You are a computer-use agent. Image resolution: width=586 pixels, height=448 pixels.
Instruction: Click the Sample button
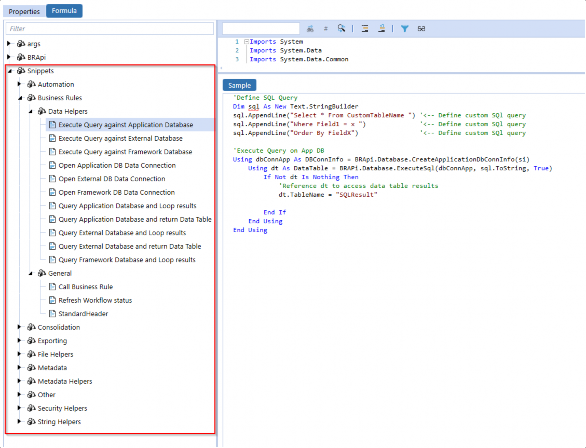(x=240, y=85)
